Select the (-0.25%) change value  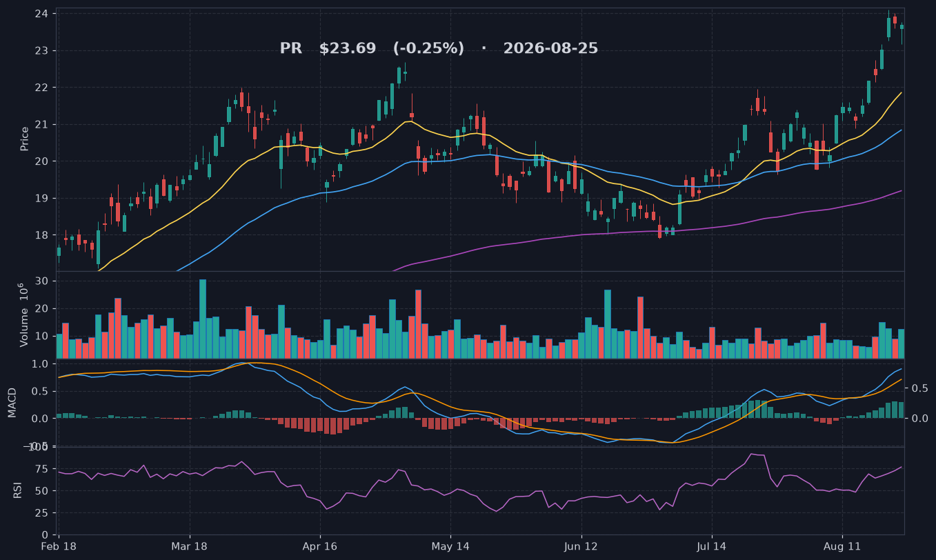[428, 49]
